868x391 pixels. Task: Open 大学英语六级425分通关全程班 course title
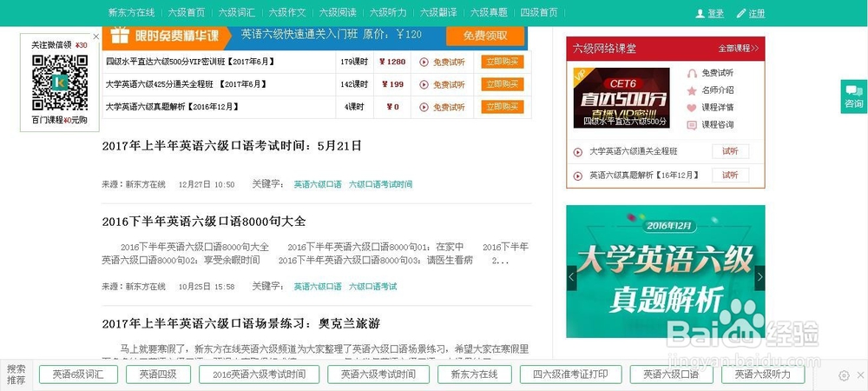(186, 84)
